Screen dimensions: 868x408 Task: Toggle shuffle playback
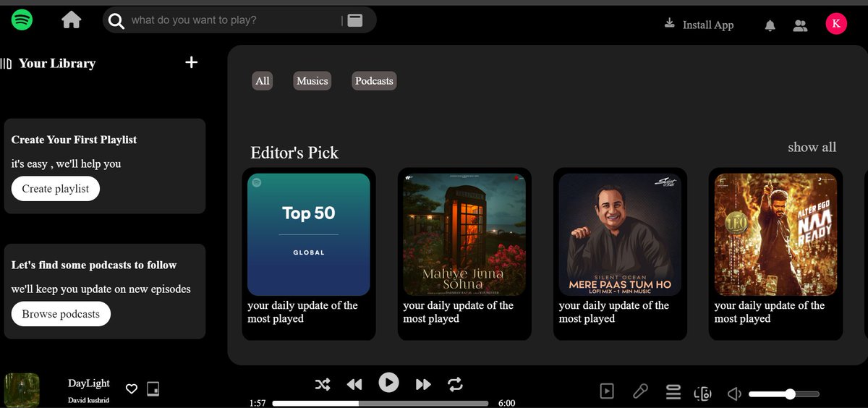point(323,384)
